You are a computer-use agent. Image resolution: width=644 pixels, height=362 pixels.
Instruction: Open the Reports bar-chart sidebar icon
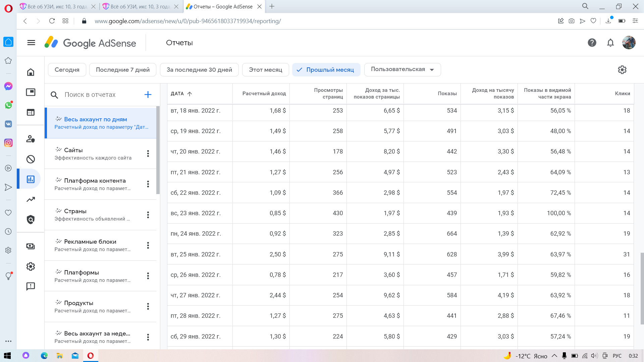point(31,179)
